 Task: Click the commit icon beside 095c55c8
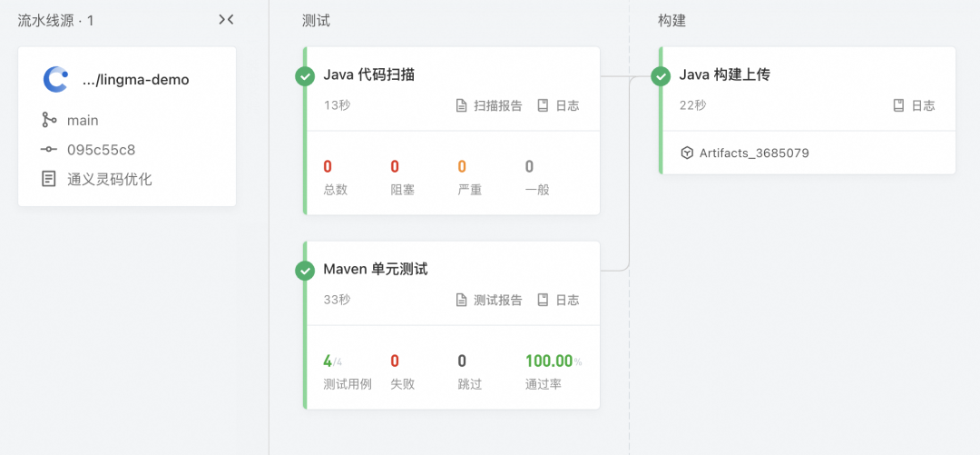(49, 150)
